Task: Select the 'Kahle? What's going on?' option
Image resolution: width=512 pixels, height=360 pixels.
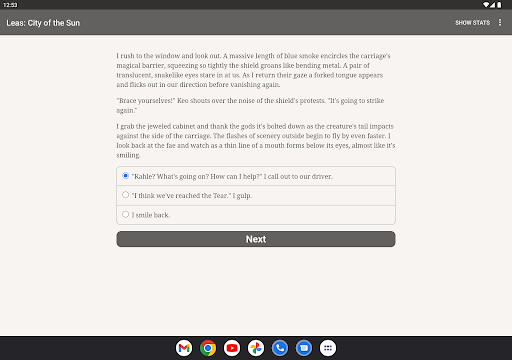Action: pyautogui.click(x=256, y=176)
